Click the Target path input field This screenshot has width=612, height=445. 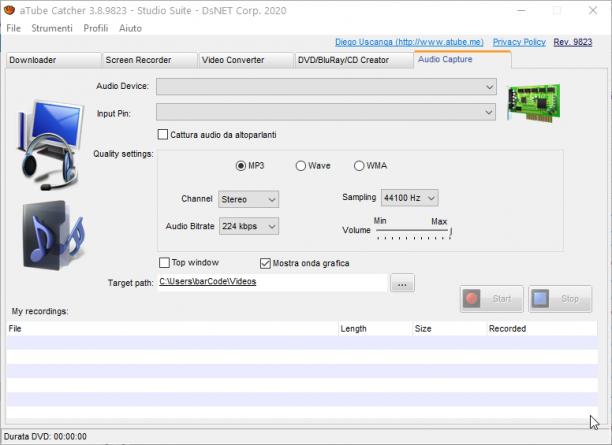click(x=272, y=282)
